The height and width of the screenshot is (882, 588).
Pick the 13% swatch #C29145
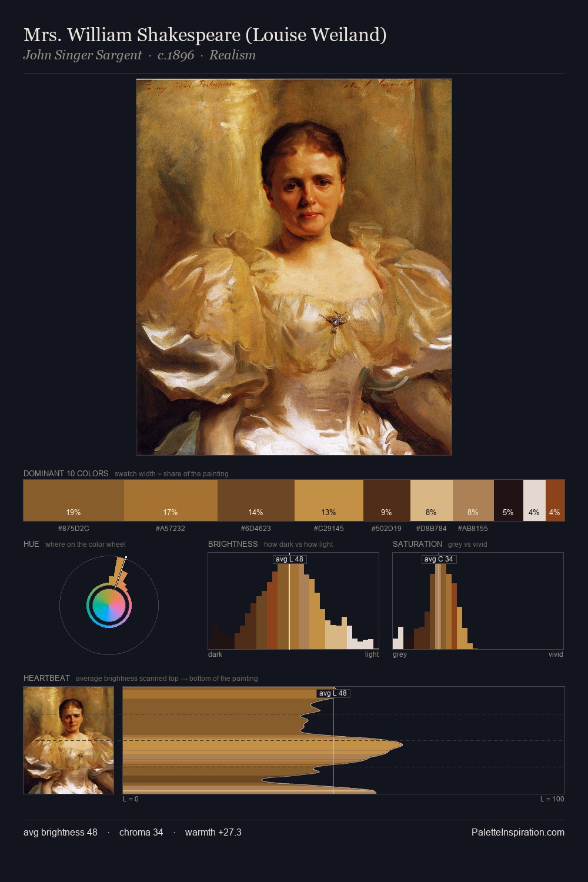pyautogui.click(x=329, y=500)
